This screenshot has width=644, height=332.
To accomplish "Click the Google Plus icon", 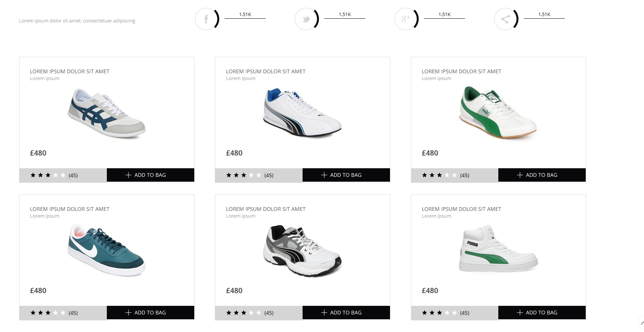I will pos(406,19).
